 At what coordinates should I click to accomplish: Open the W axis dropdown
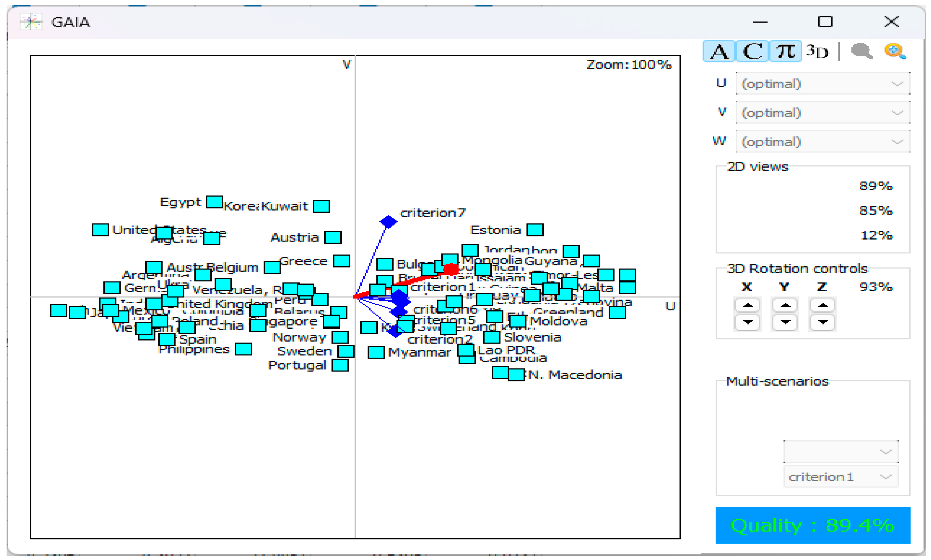[x=822, y=142]
